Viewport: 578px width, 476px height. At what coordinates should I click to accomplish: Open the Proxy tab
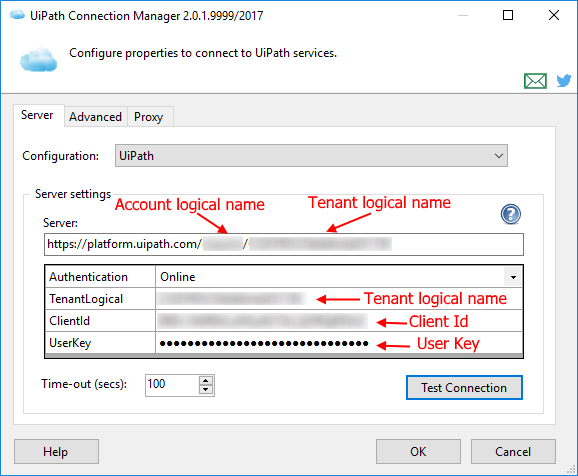pos(149,117)
